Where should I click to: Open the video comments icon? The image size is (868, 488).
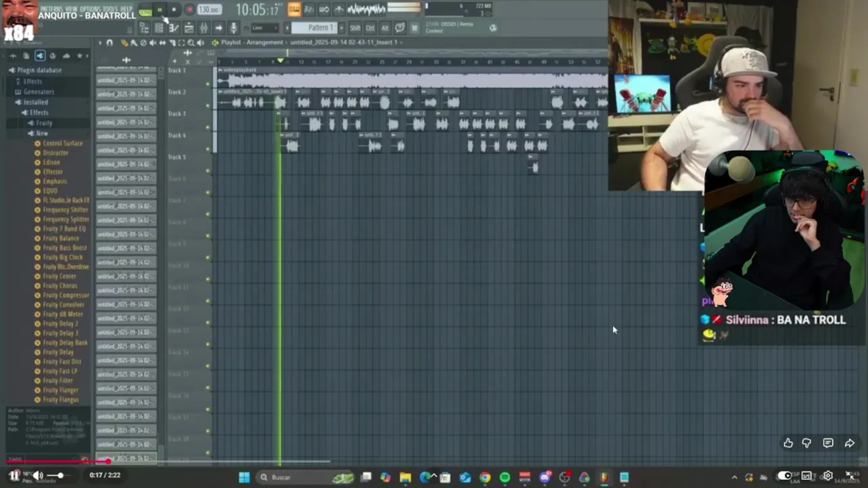828,443
